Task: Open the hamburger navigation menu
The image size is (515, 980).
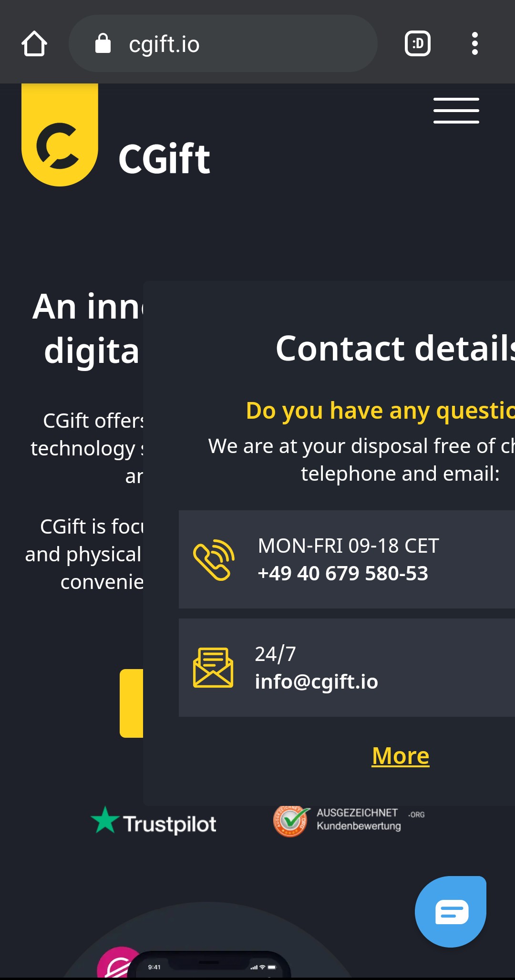Action: [456, 111]
